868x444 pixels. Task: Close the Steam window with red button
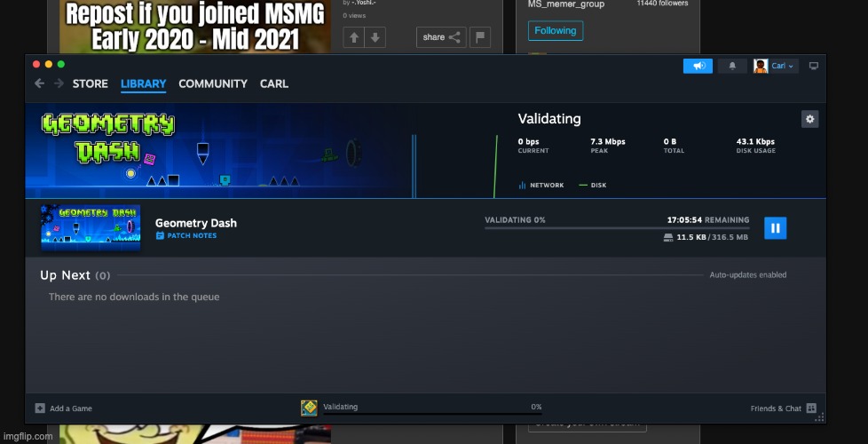click(x=36, y=64)
